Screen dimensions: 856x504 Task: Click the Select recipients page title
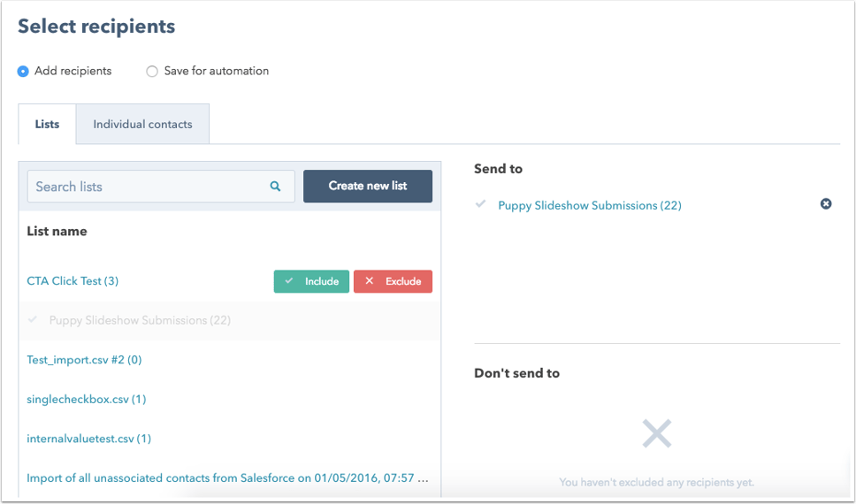[96, 27]
